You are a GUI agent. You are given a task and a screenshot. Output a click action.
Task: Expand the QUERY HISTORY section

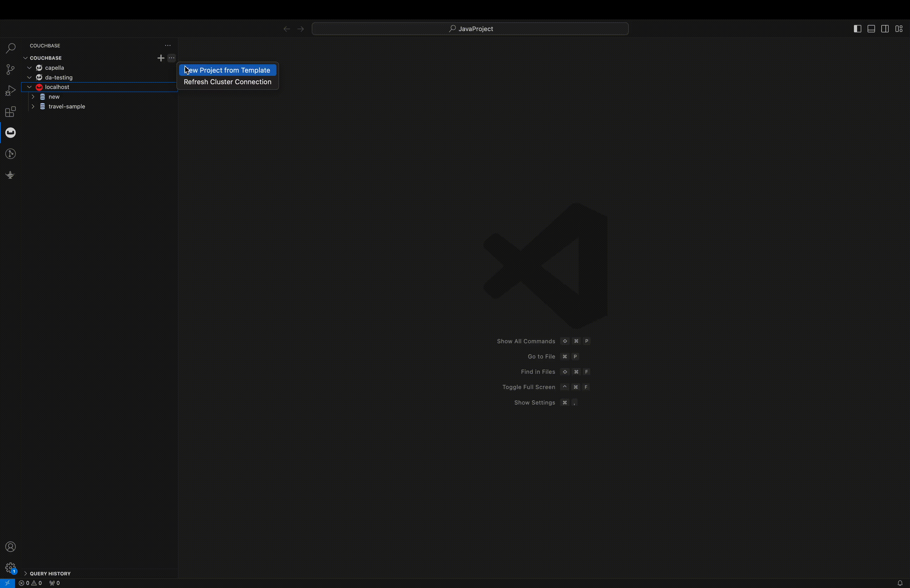(50, 574)
